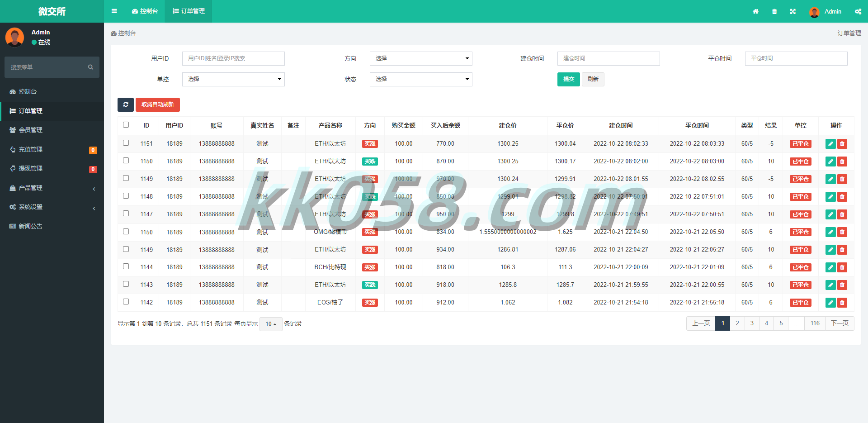Click the red 取消自动刷新 button
The width and height of the screenshot is (868, 423).
coord(158,105)
